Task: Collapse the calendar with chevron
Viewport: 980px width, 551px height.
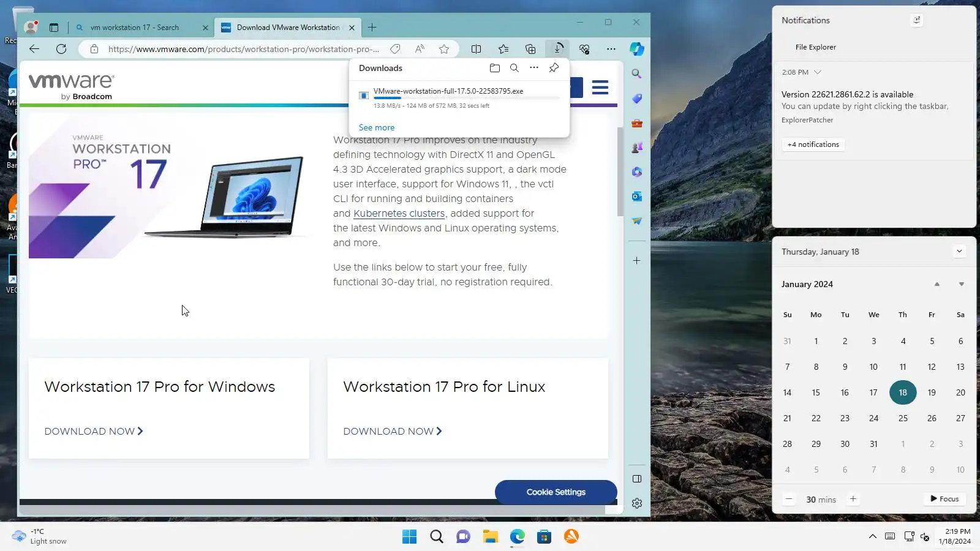Action: pyautogui.click(x=959, y=252)
